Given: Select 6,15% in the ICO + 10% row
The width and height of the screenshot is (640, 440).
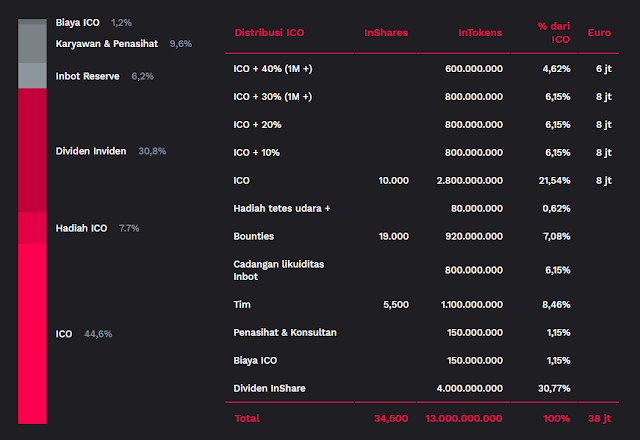Looking at the screenshot, I should point(558,153).
